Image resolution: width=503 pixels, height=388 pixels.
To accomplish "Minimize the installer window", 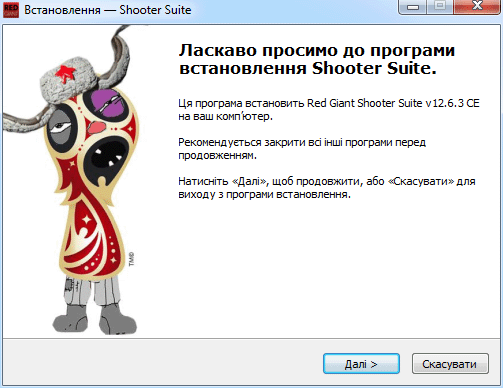I will point(413,6).
